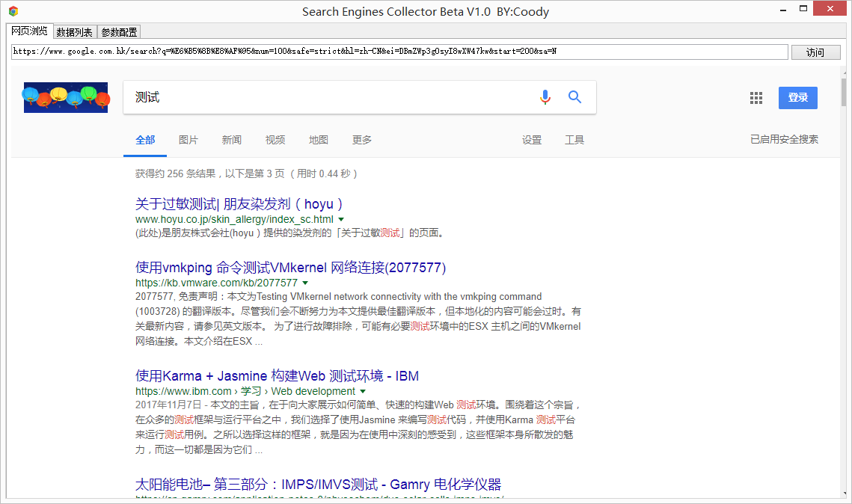Expand the kb.vmware.com result dropdown arrow
The height and width of the screenshot is (504, 852).
(x=305, y=283)
